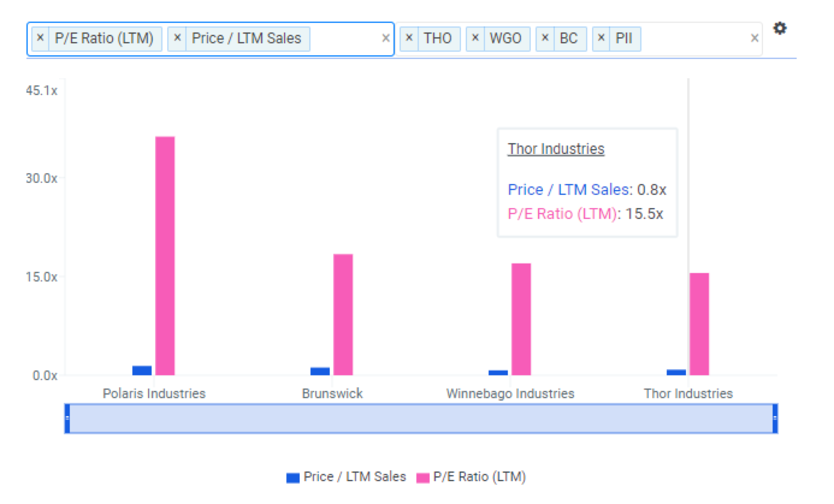
Task: Toggle Price / LTM Sales legend entry
Action: point(347,477)
